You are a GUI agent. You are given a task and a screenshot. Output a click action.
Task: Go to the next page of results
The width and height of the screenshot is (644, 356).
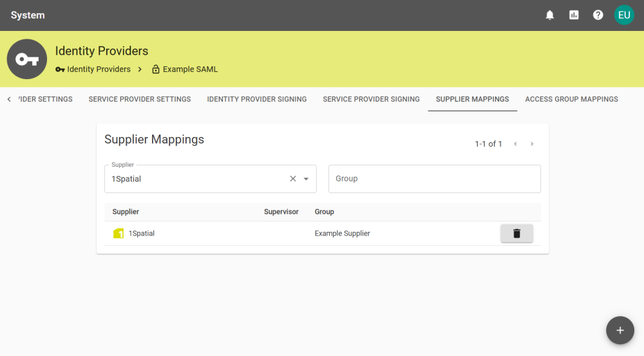(532, 144)
